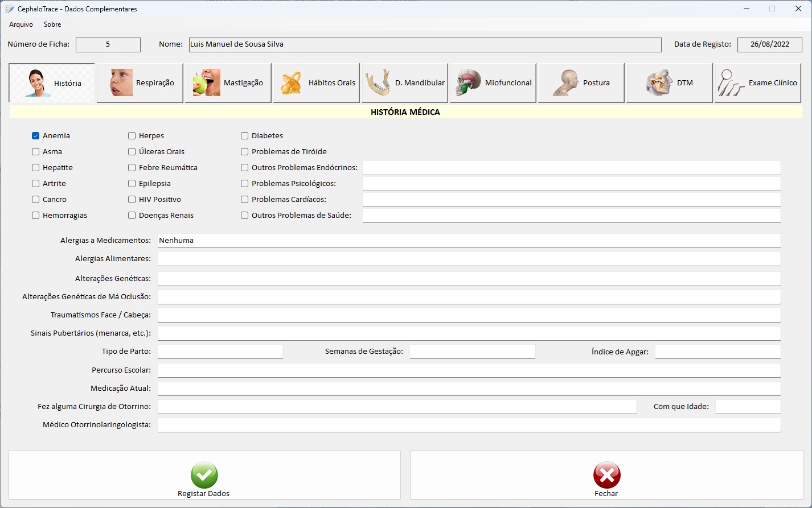
Task: Open the Miofuncional skull muscle icon tab
Action: coord(493,83)
